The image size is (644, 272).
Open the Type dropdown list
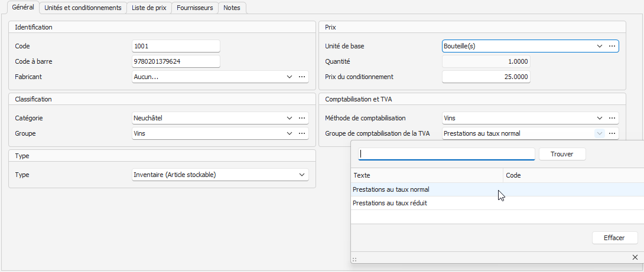pos(302,175)
